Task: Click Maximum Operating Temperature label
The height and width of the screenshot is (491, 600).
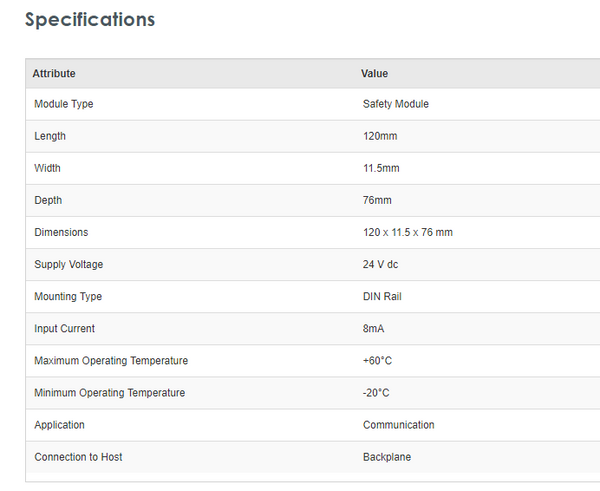Action: click(111, 360)
